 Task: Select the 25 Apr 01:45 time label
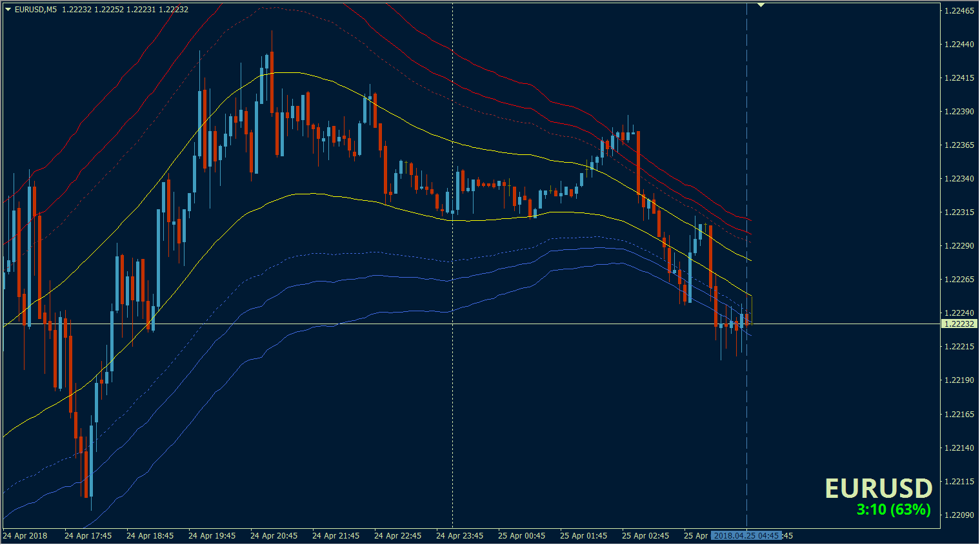(x=583, y=536)
